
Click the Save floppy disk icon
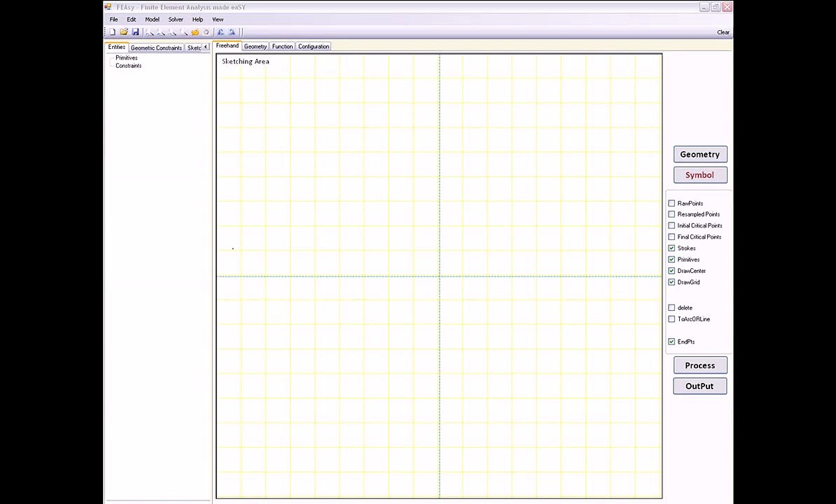click(x=135, y=32)
